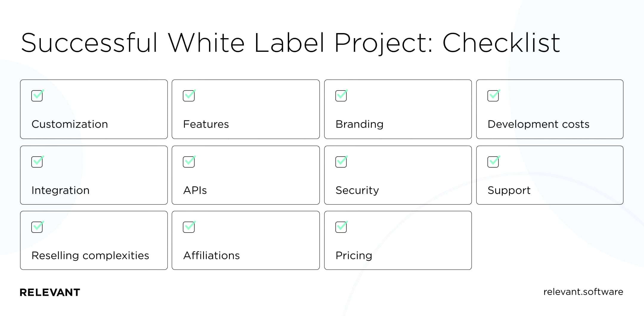Toggle the Reselling complexities checkbox
Screen dimensions: 644x316
click(37, 227)
